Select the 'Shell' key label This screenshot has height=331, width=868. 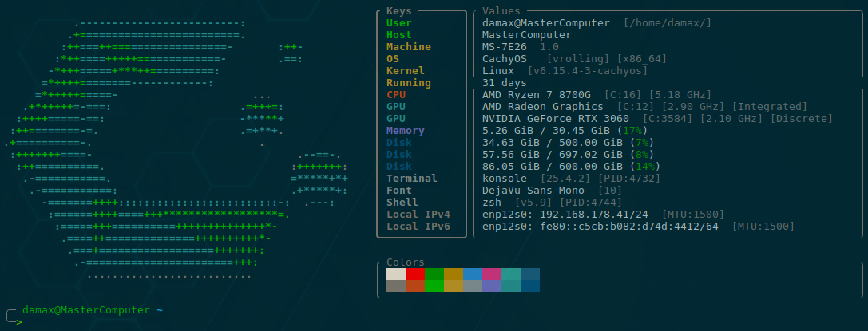(x=402, y=203)
